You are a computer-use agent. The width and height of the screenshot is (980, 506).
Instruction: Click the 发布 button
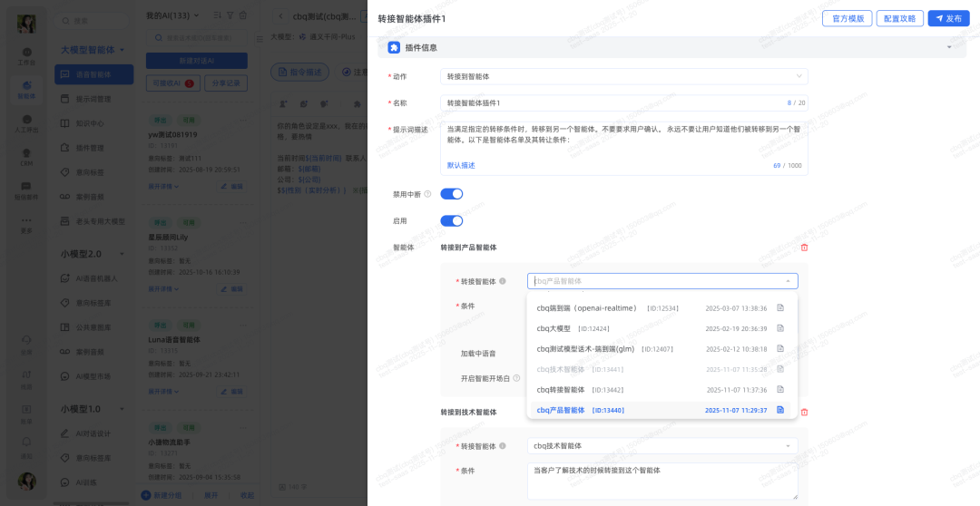(948, 18)
